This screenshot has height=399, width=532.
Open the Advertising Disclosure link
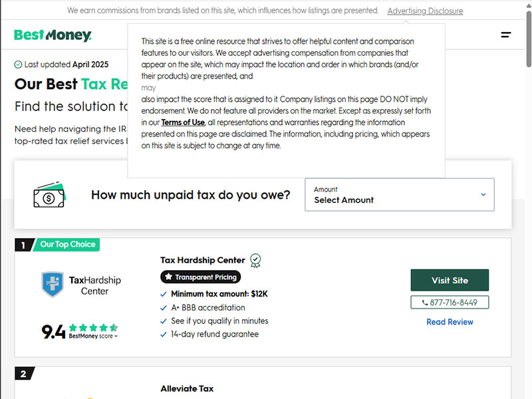point(425,11)
